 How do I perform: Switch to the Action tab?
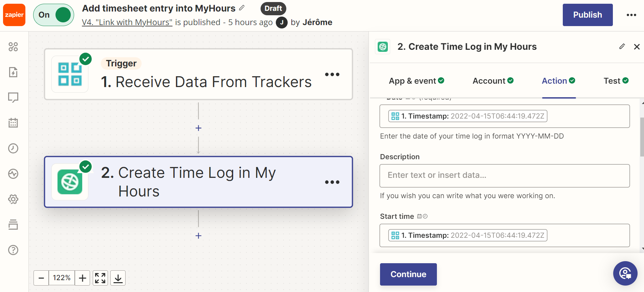tap(558, 81)
